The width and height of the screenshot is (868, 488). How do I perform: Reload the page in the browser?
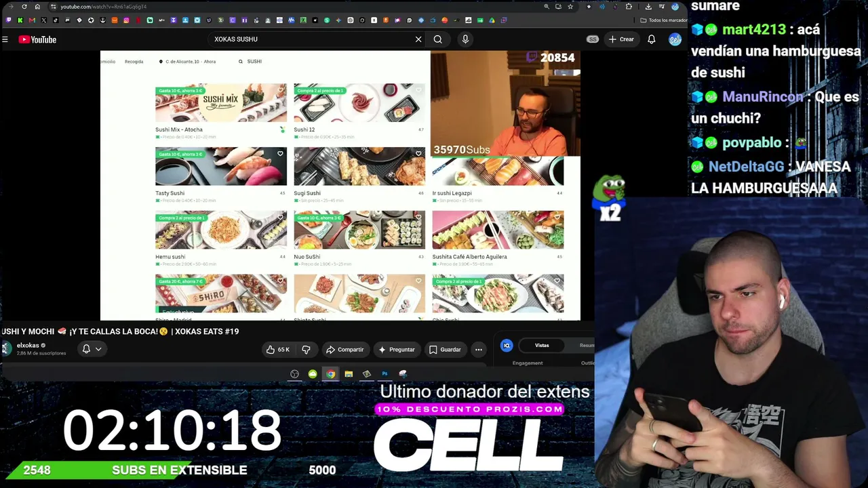pyautogui.click(x=24, y=7)
